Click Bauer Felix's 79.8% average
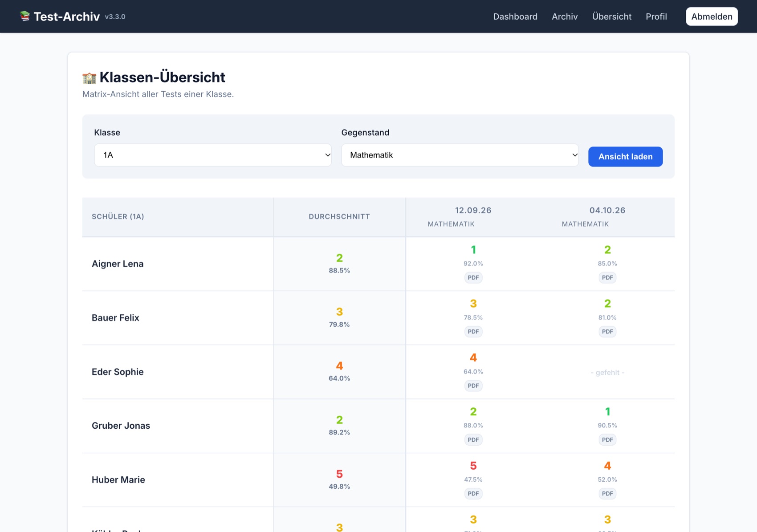Image resolution: width=757 pixels, height=532 pixels. [339, 325]
